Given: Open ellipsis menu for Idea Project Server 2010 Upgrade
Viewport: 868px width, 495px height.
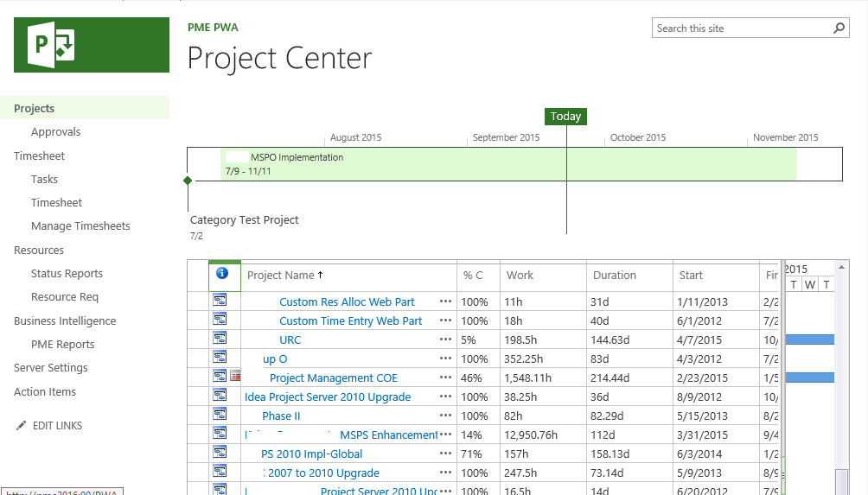Looking at the screenshot, I should pos(445,396).
